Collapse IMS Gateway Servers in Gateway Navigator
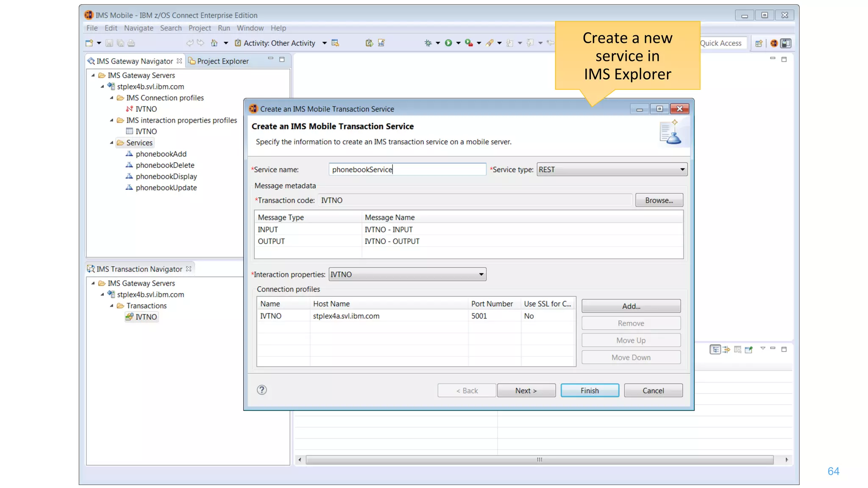Image resolution: width=868 pixels, height=488 pixels. pos(93,75)
